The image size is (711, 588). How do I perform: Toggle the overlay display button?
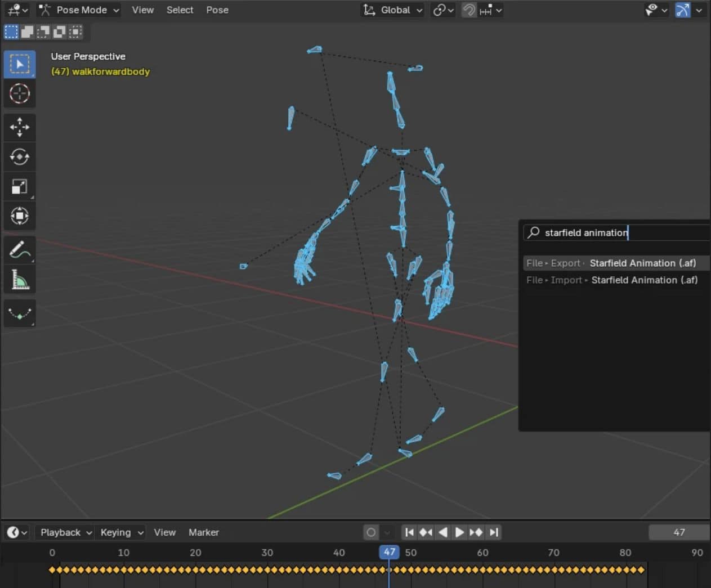(x=682, y=10)
